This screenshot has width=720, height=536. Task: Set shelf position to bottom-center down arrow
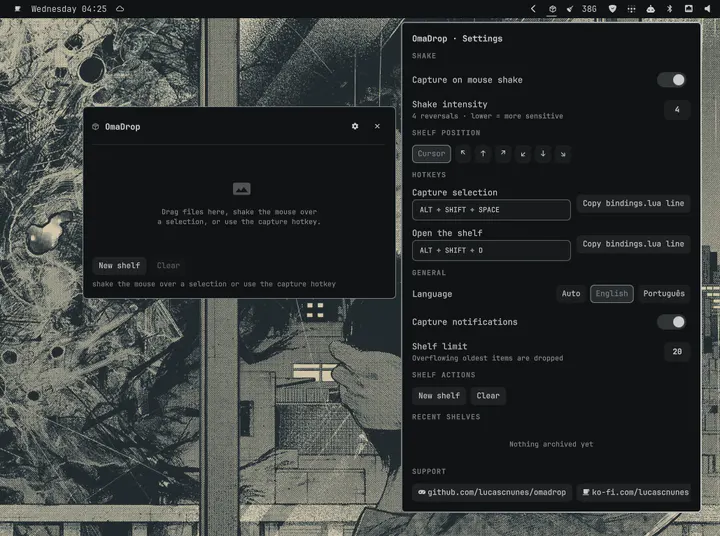tap(543, 154)
